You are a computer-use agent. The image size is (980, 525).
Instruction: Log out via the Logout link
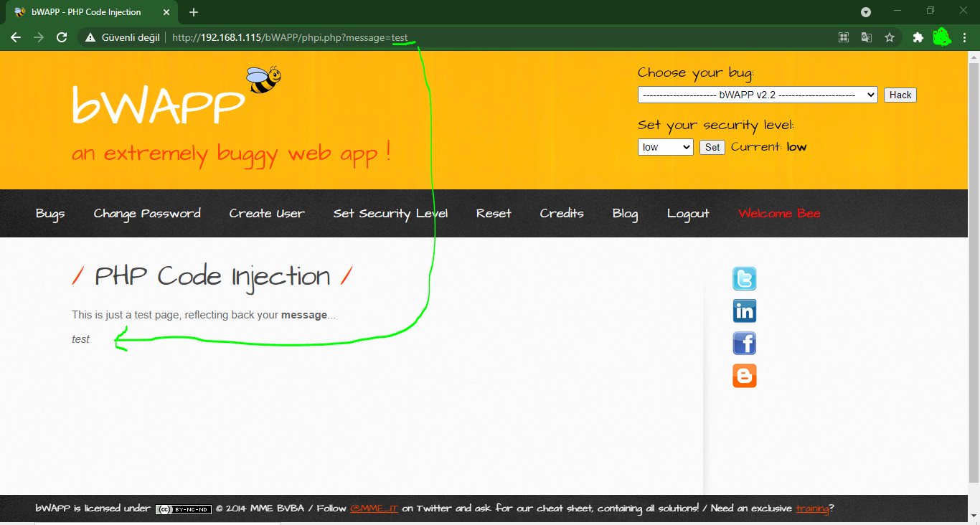coord(688,214)
